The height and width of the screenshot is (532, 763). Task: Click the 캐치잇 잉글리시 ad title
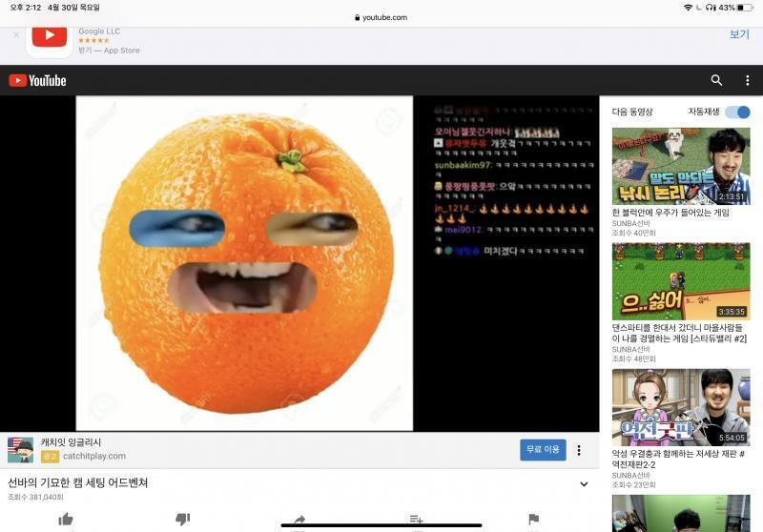tap(71, 442)
